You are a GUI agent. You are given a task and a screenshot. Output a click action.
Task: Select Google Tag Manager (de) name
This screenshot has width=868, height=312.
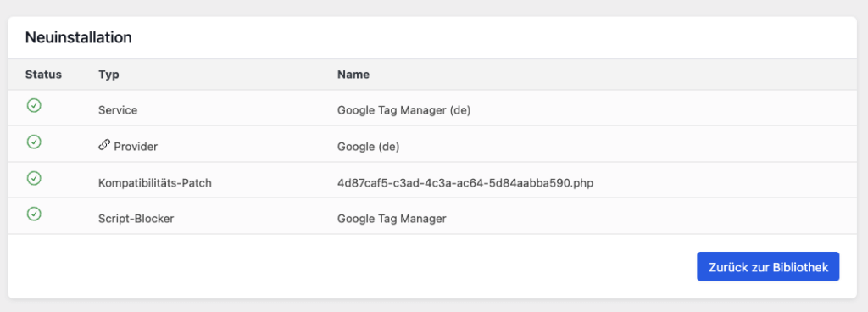tap(403, 110)
